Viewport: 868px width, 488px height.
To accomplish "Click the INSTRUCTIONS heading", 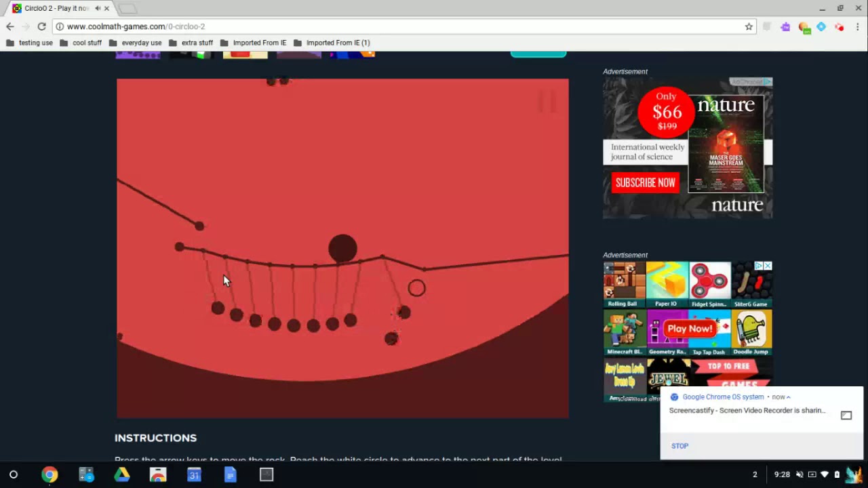I will [x=155, y=438].
